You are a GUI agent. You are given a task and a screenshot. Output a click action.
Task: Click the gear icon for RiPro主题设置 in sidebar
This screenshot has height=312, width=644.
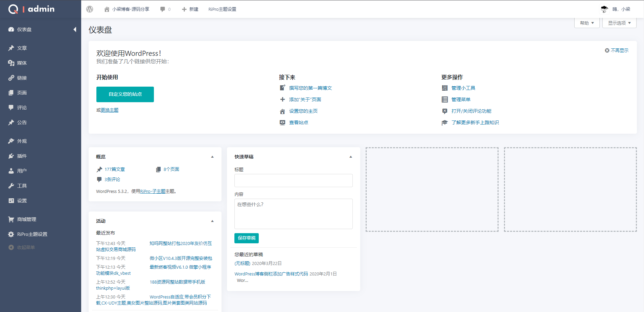(x=11, y=234)
